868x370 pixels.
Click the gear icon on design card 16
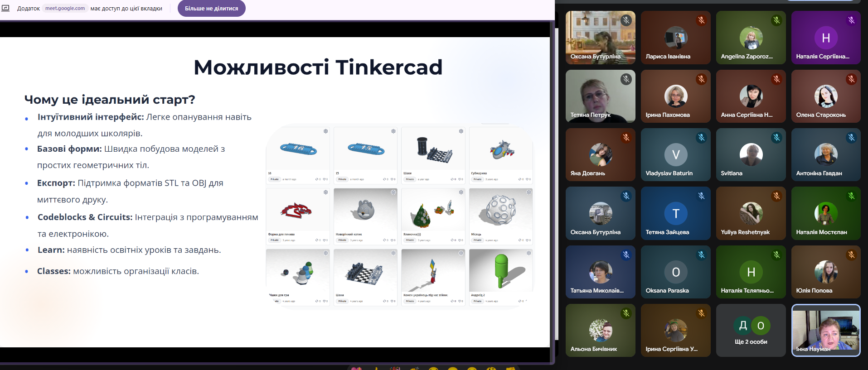point(325,131)
